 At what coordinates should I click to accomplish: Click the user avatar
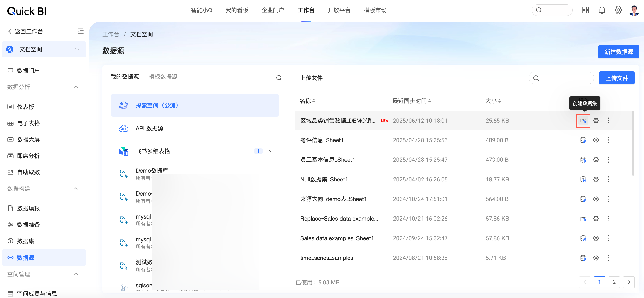click(x=634, y=10)
